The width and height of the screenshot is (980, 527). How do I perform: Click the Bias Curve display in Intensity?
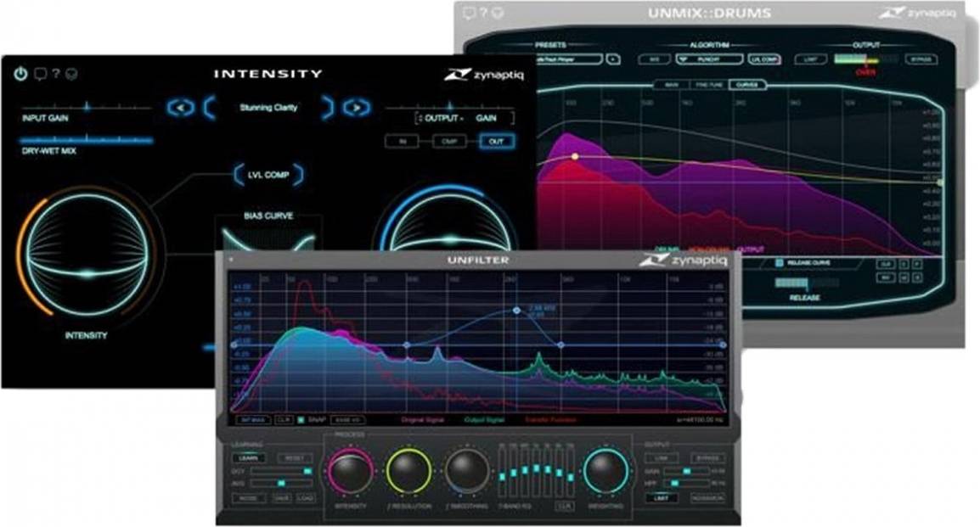tap(268, 238)
